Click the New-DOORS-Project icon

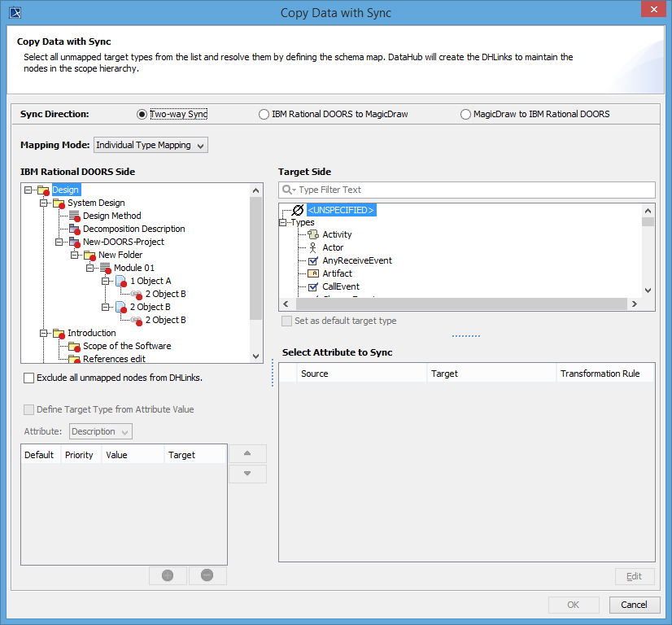[74, 242]
